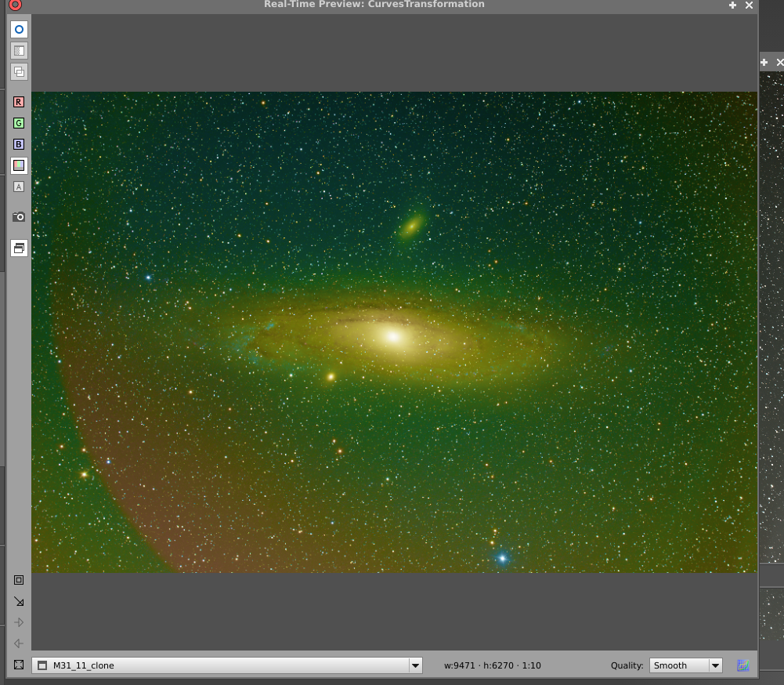Click the plus button in Real-Time Preview title bar

coord(732,5)
